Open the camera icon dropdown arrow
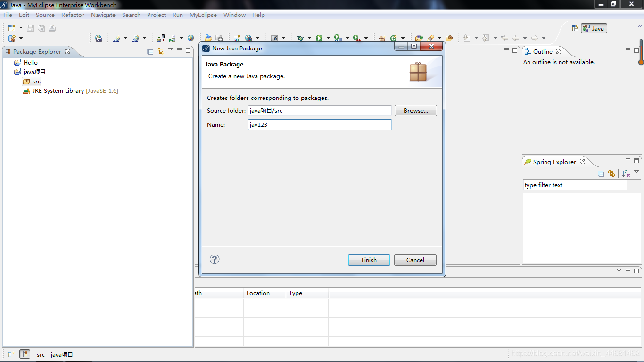 [283, 38]
